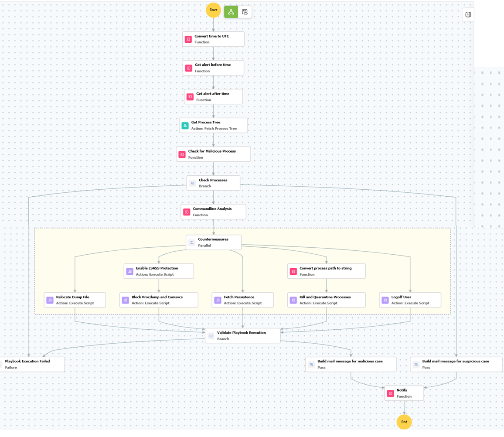Select the 'Block Procdump and Comsvcs' title
This screenshot has width=504, height=437.
(157, 297)
